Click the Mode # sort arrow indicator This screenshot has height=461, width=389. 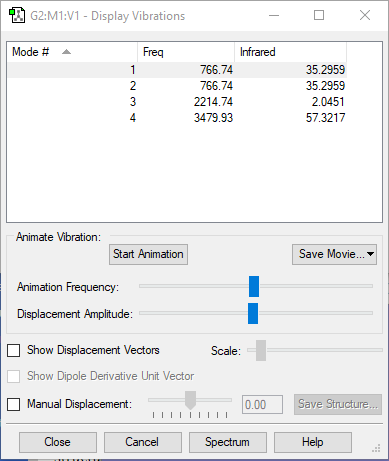coord(66,52)
